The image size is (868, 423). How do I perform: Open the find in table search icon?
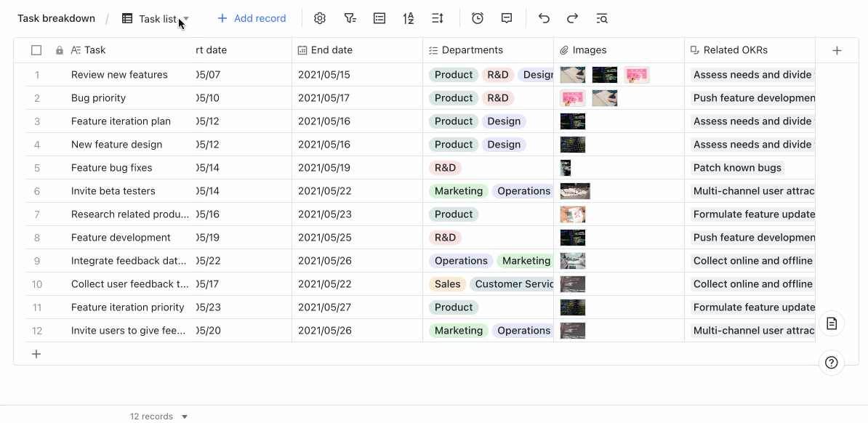[602, 18]
